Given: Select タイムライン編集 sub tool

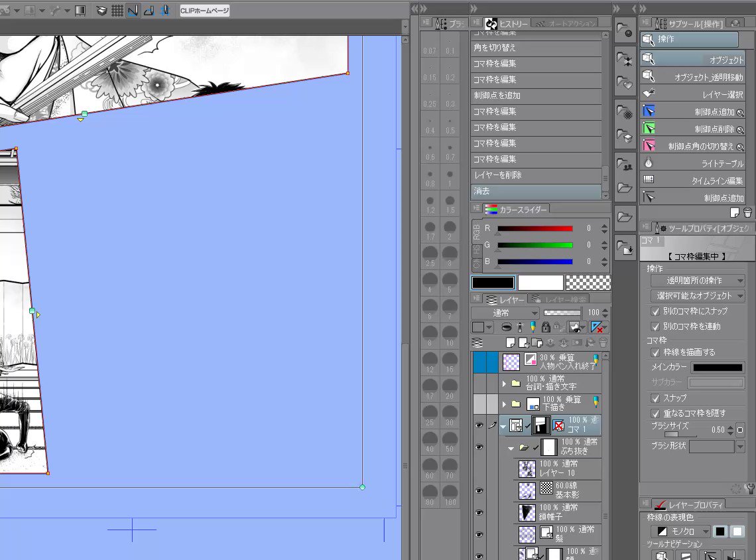Looking at the screenshot, I should (693, 180).
